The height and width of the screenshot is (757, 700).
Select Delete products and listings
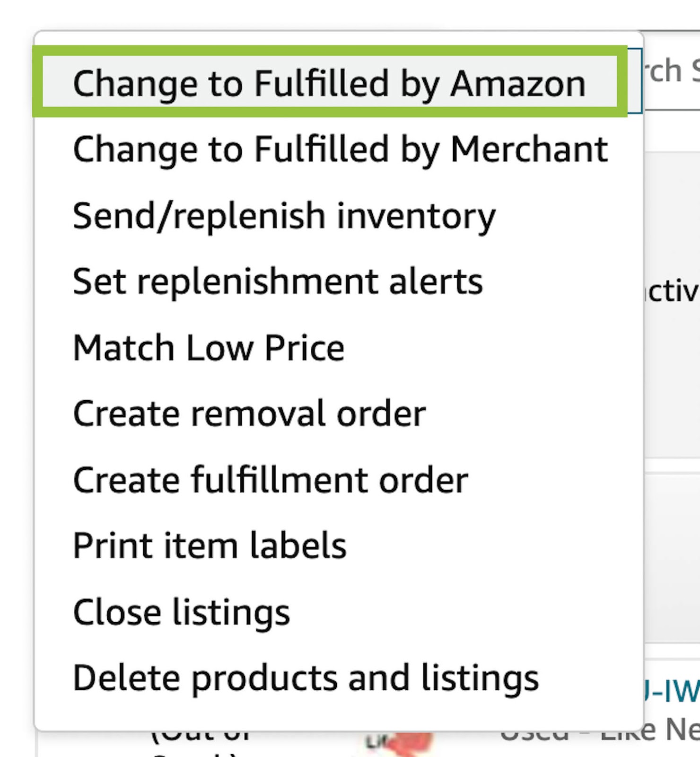coord(306,678)
